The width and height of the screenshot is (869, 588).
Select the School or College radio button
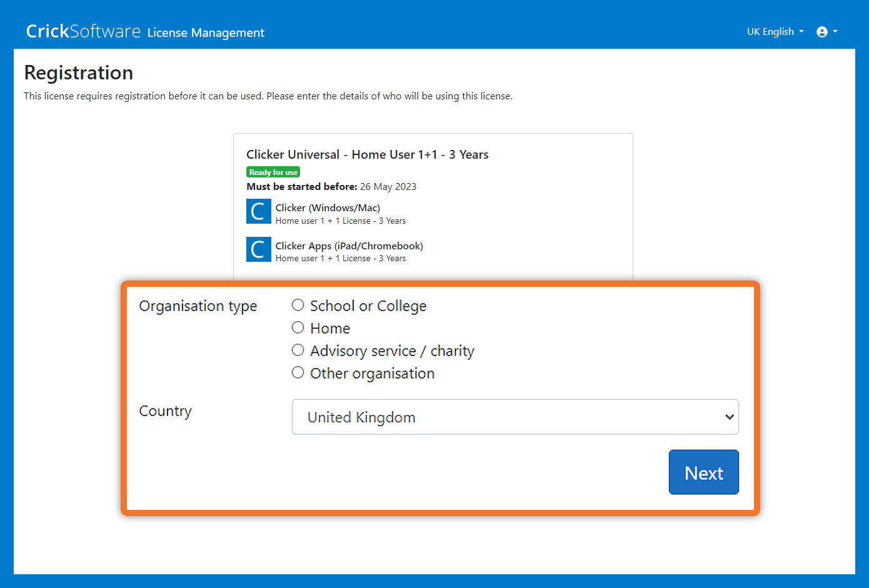[298, 305]
